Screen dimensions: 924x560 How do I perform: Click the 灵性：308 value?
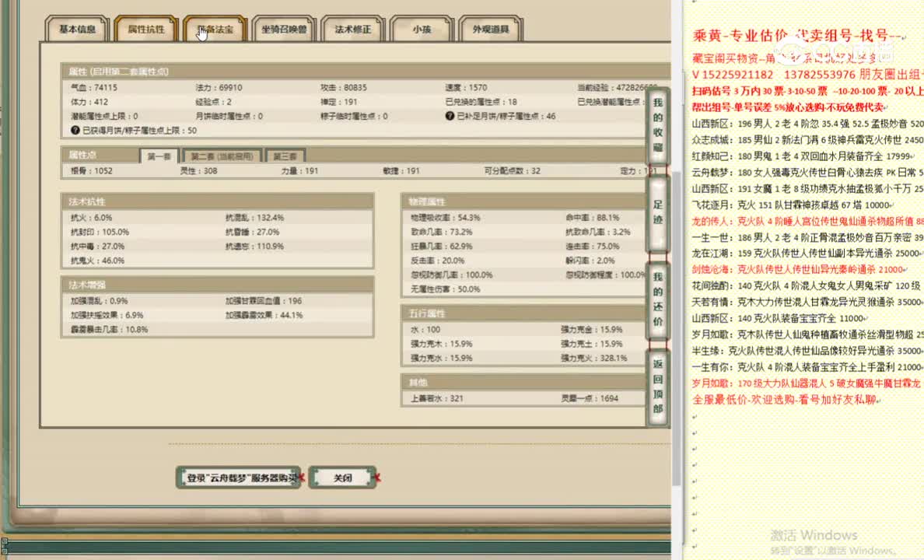(x=198, y=171)
